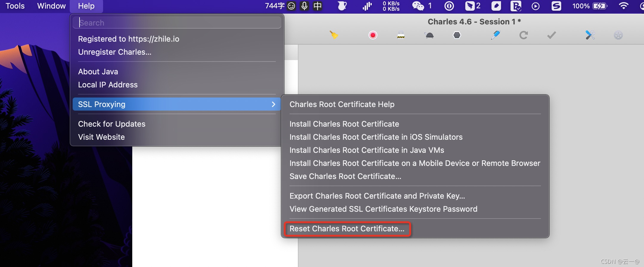Install certificate on Mobile Device or Remote Browser
Image resolution: width=644 pixels, height=267 pixels.
(415, 163)
